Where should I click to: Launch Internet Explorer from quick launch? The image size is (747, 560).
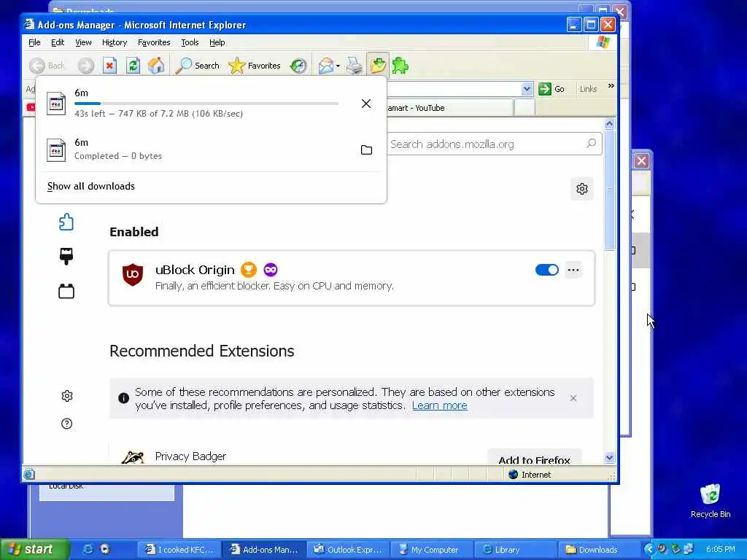point(88,549)
